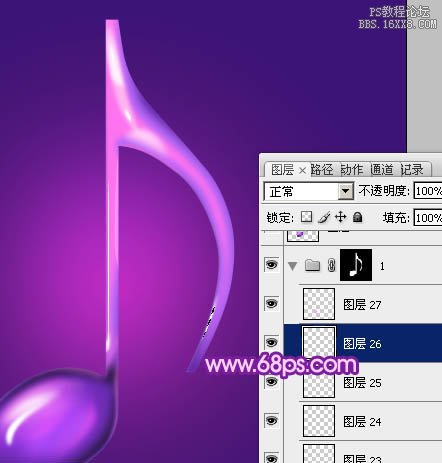
Task: Select the 图层 26 thumbnail
Action: (x=319, y=342)
